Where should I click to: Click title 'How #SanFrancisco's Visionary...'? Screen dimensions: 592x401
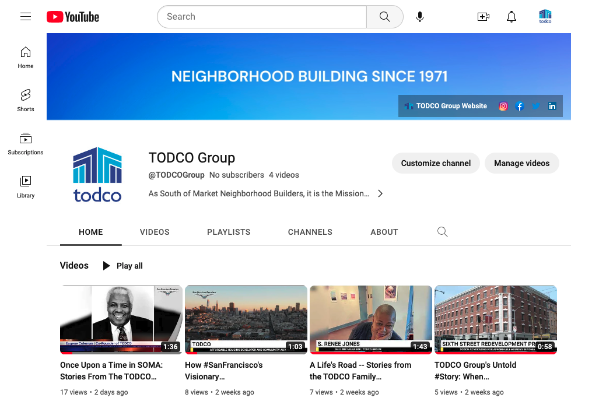(x=224, y=371)
